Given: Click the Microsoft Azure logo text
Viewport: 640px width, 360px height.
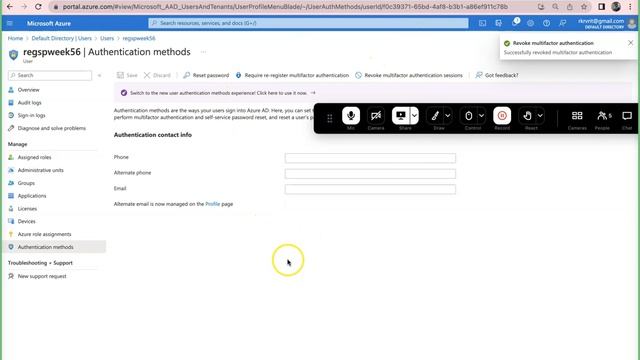Looking at the screenshot, I should [49, 23].
